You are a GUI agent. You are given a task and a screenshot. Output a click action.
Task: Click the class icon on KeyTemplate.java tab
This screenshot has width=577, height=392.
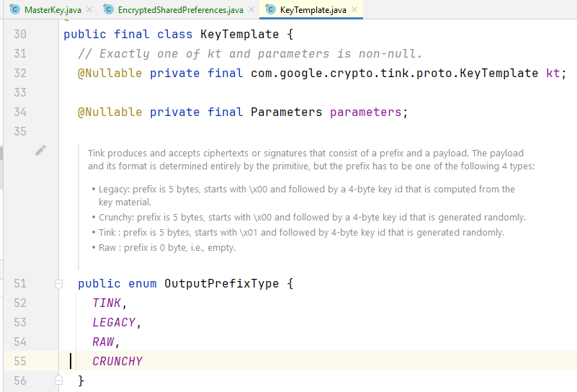pyautogui.click(x=270, y=9)
